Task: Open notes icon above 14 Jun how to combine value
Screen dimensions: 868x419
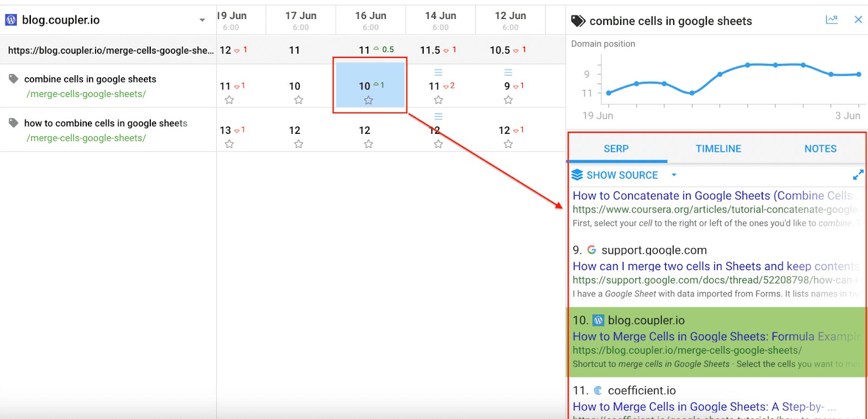Action: tap(438, 117)
